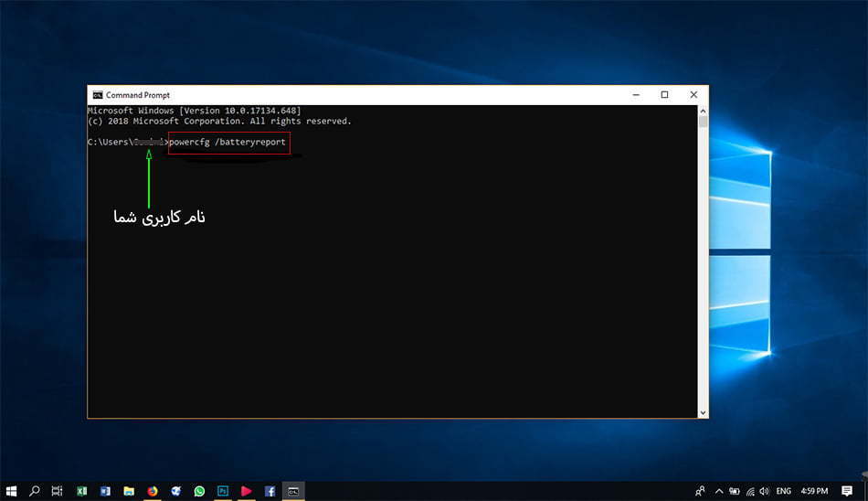Viewport: 868px width, 501px height.
Task: Open battery status in system tray
Action: click(735, 491)
